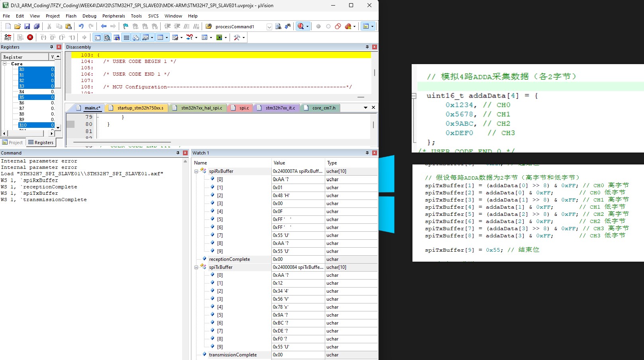This screenshot has height=360, width=644.
Task: Save all files
Action: pos(37,26)
